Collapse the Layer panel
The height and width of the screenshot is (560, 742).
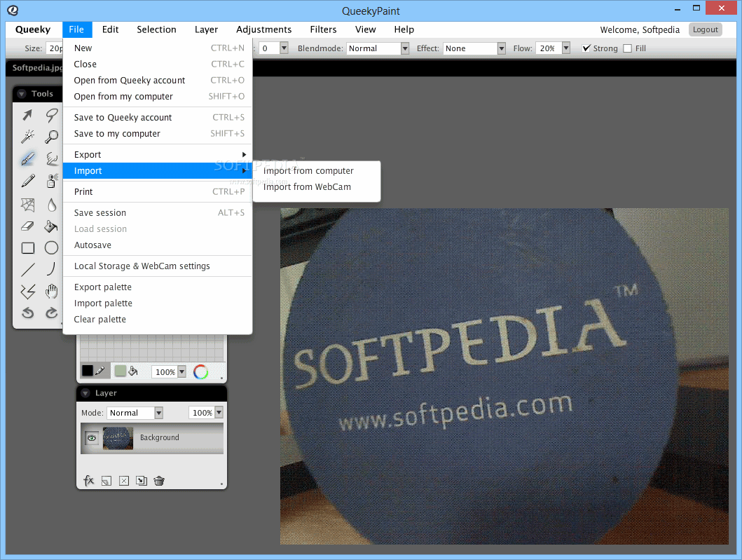point(85,393)
